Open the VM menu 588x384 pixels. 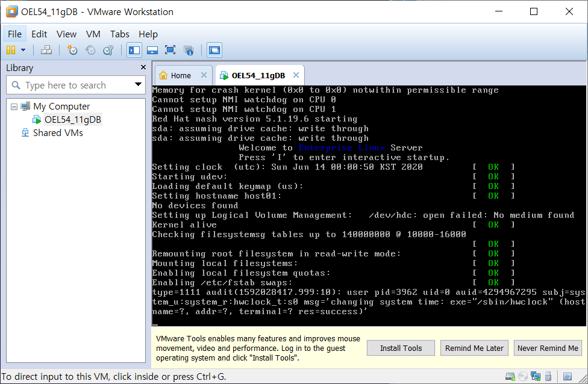pyautogui.click(x=93, y=34)
